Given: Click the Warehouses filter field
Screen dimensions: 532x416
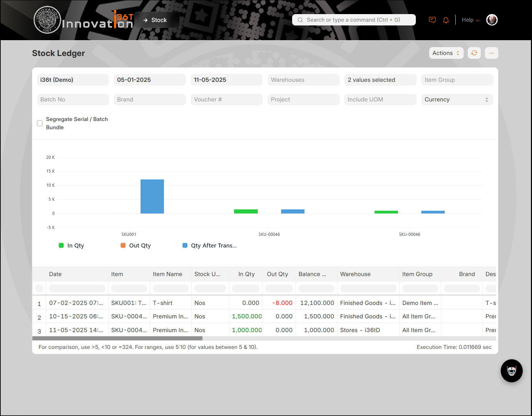Looking at the screenshot, I should click(x=303, y=80).
